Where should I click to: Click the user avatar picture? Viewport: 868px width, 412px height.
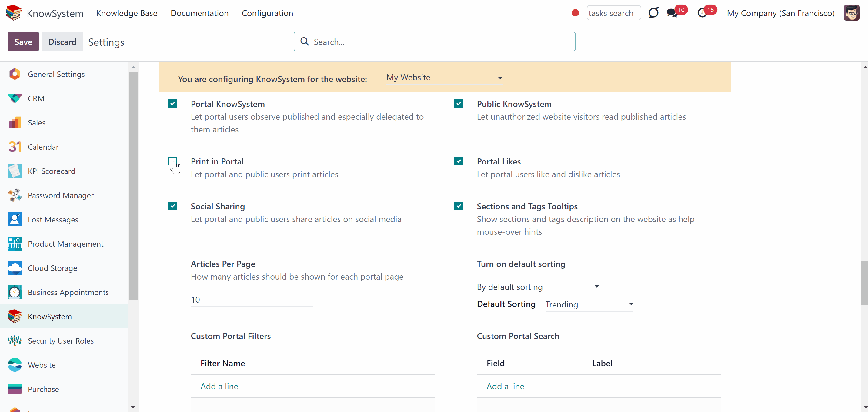[851, 13]
